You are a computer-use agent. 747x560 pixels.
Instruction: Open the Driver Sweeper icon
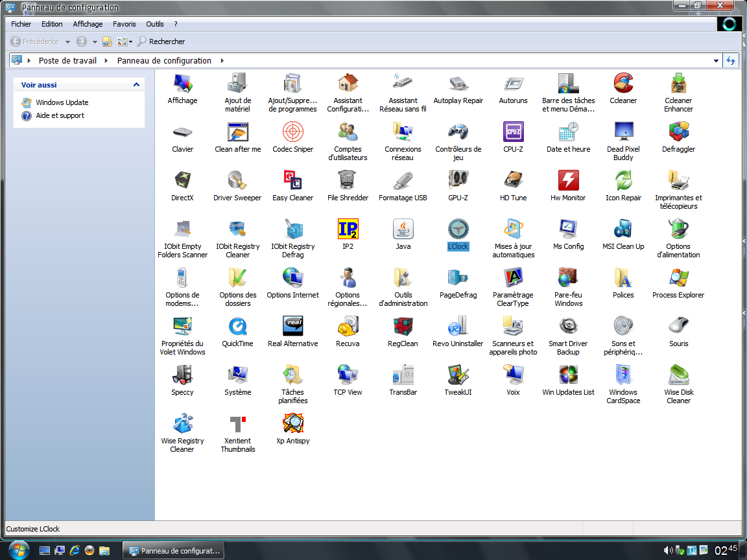coord(237,180)
